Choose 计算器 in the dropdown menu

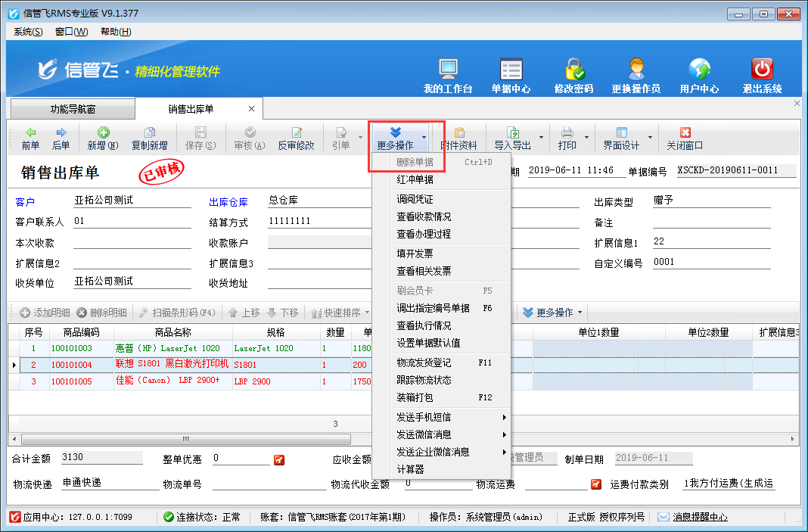411,469
